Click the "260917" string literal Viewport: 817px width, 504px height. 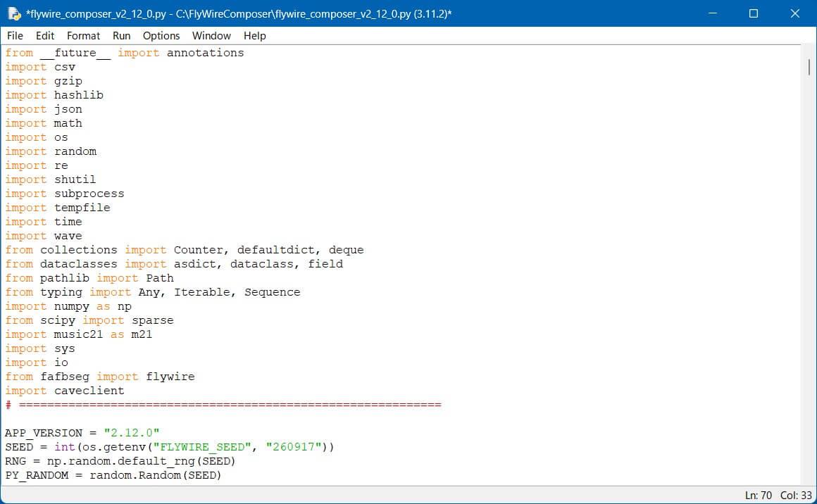294,447
